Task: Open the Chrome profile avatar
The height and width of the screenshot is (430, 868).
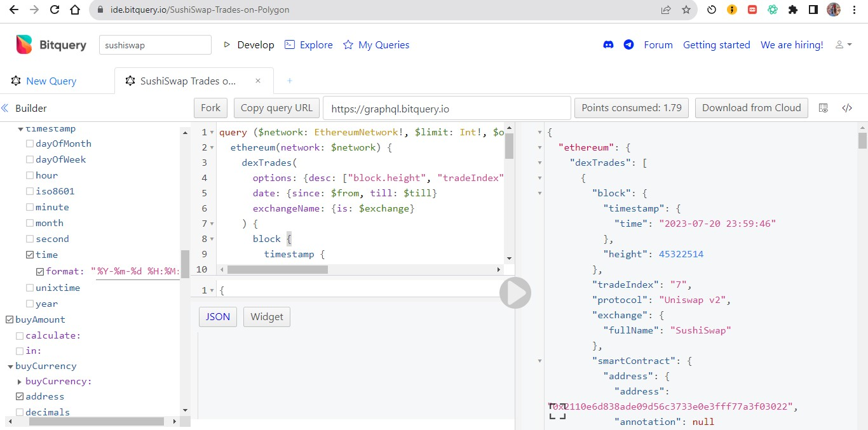Action: coord(834,10)
